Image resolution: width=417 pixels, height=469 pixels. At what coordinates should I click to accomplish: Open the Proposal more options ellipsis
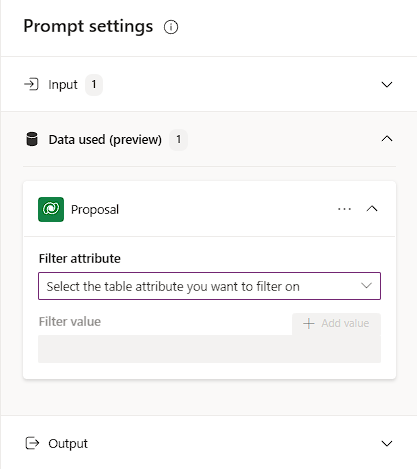pyautogui.click(x=344, y=209)
